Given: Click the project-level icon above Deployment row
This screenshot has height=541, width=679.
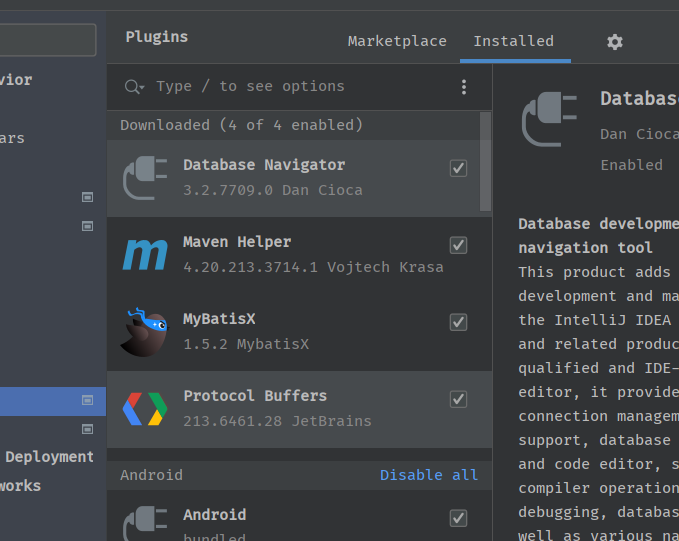Looking at the screenshot, I should click(87, 429).
